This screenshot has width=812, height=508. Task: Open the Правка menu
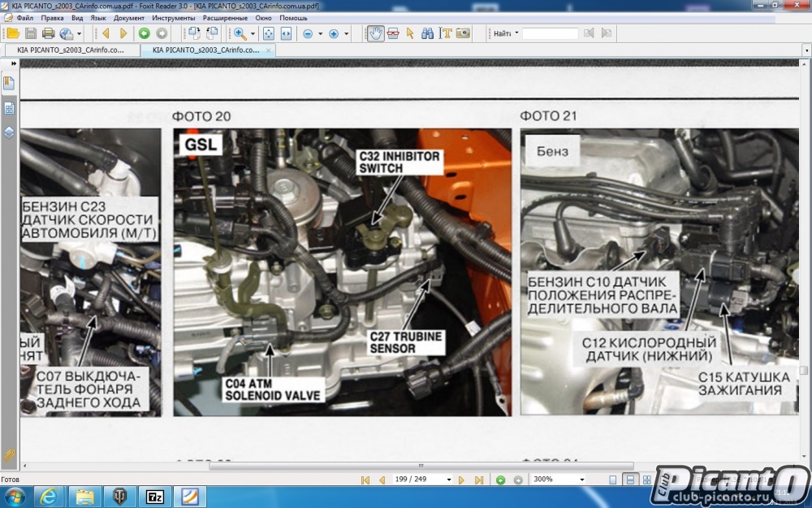coord(52,18)
